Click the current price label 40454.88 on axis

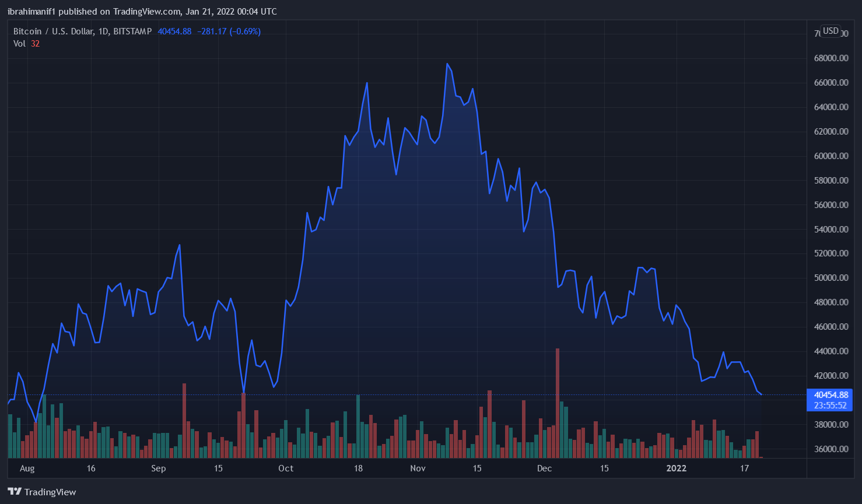(x=831, y=395)
